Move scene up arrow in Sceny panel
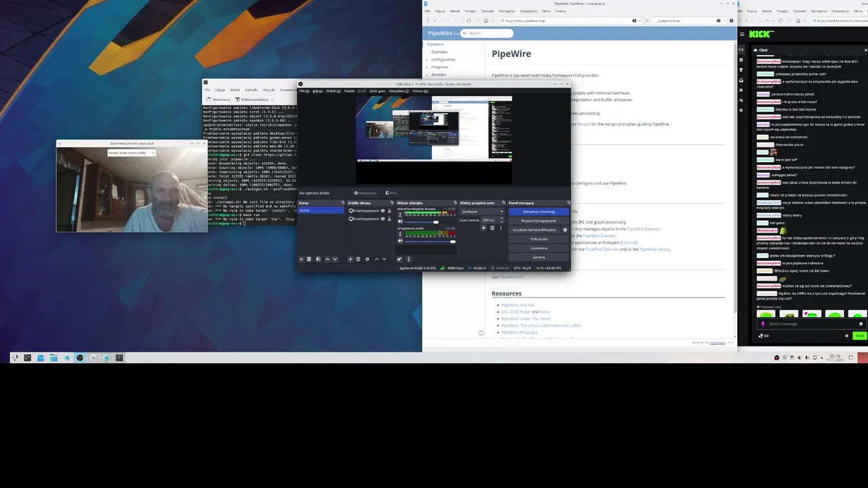Image resolution: width=868 pixels, height=488 pixels. [328, 259]
